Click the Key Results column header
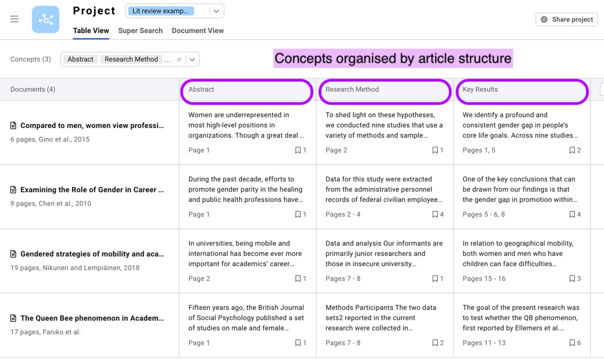The image size is (604, 364). point(522,90)
